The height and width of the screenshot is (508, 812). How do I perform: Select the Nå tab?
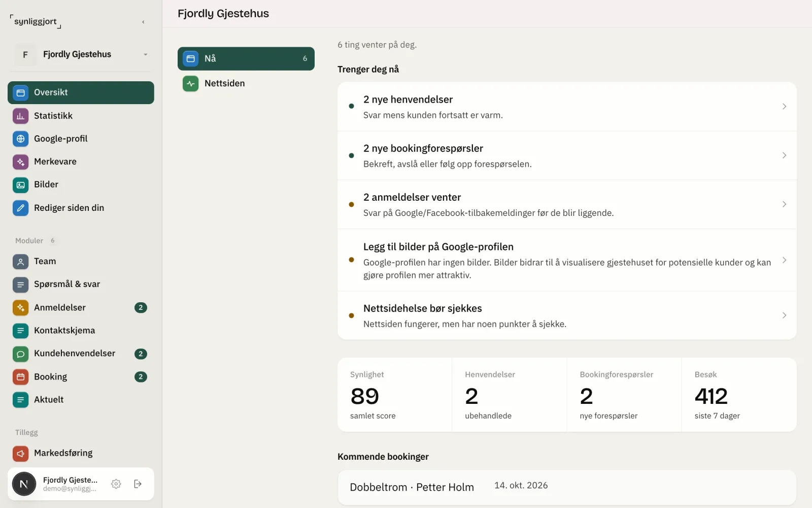point(246,58)
